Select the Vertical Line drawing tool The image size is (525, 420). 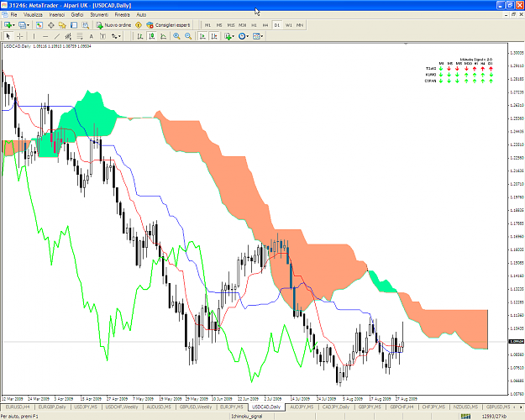[x=34, y=36]
